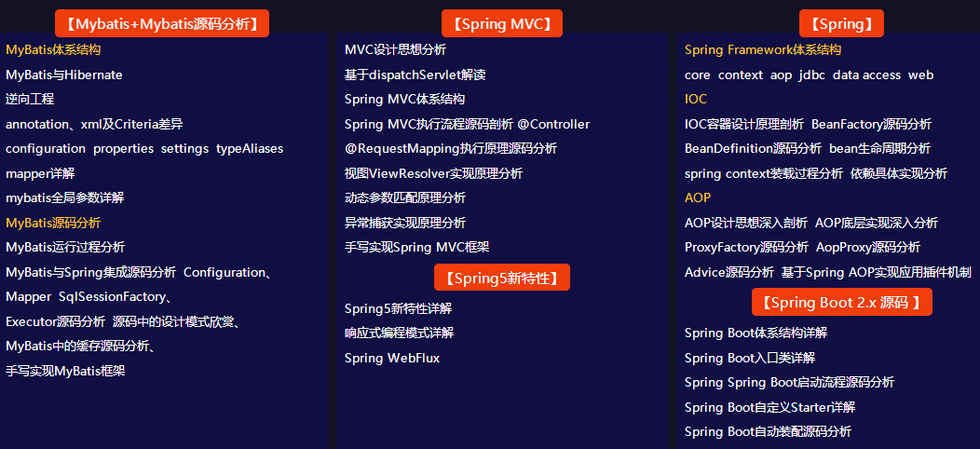Open the yellow MyBatis源码分析 heading
This screenshot has width=980, height=449.
[x=53, y=223]
